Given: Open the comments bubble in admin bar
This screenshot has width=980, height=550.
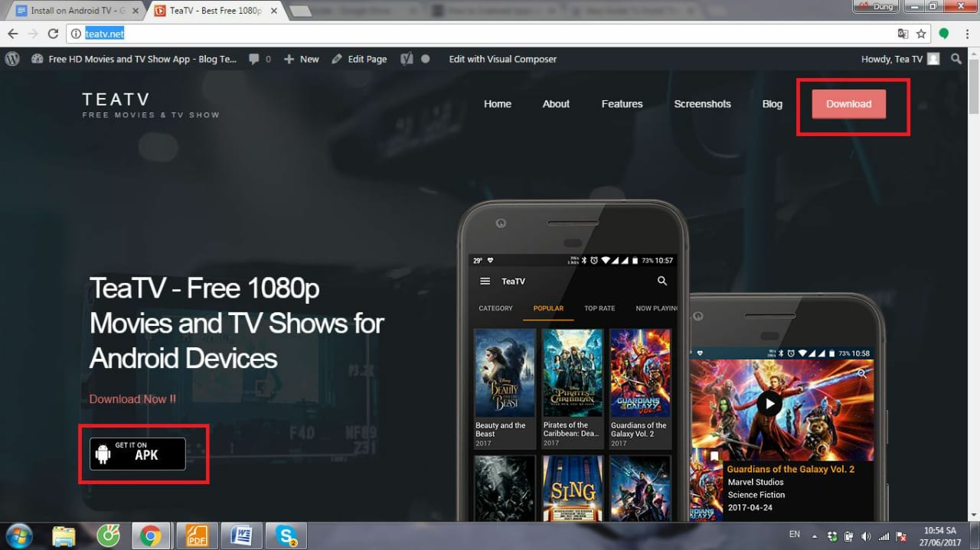Looking at the screenshot, I should pyautogui.click(x=259, y=59).
